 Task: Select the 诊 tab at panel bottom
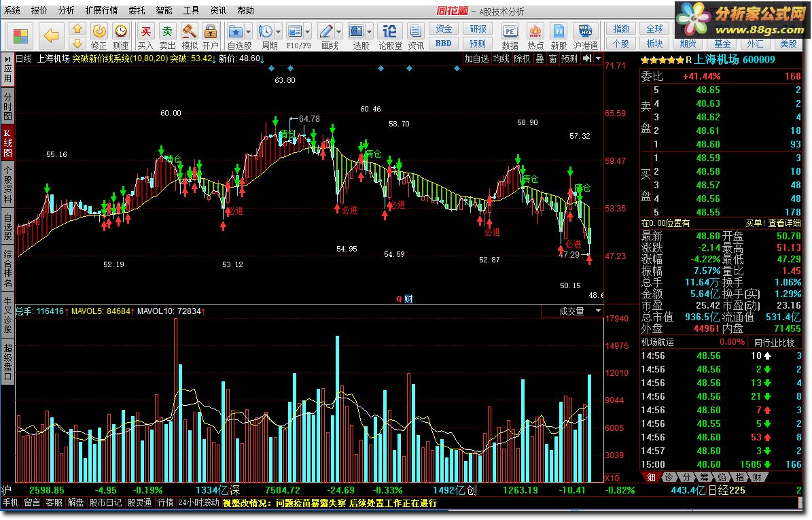pos(669,477)
